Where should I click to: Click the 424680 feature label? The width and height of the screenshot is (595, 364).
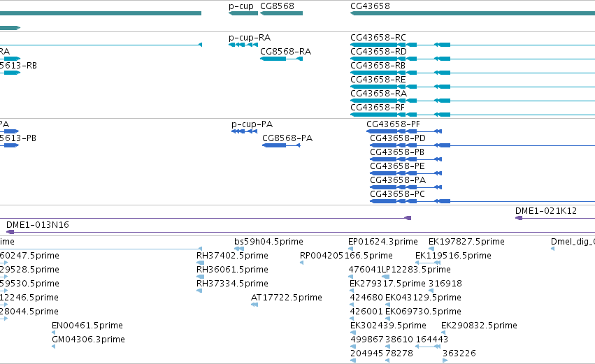pyautogui.click(x=366, y=298)
